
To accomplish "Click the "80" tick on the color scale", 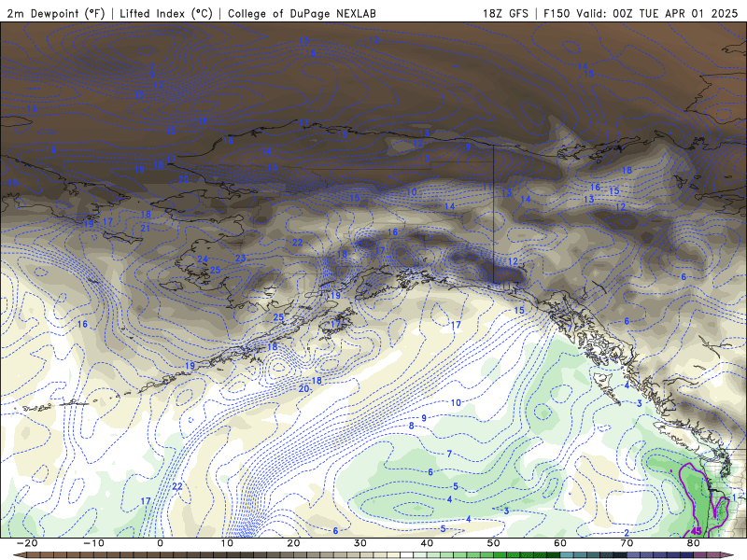I will pyautogui.click(x=694, y=543).
